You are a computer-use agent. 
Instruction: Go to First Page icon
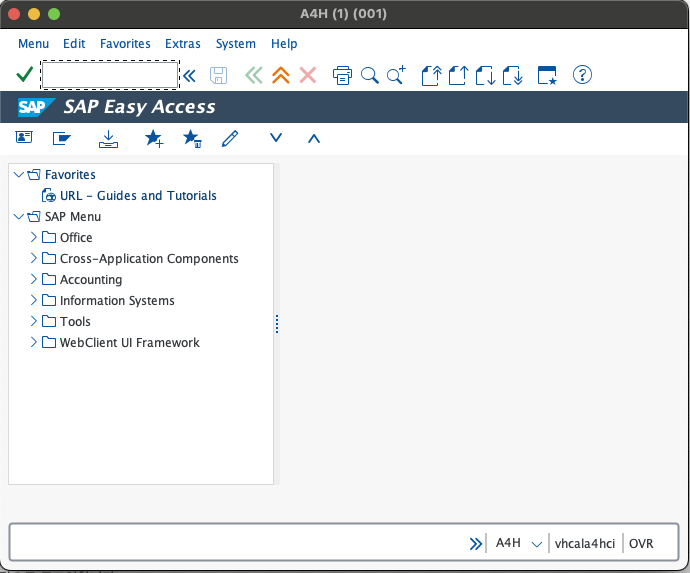point(432,75)
